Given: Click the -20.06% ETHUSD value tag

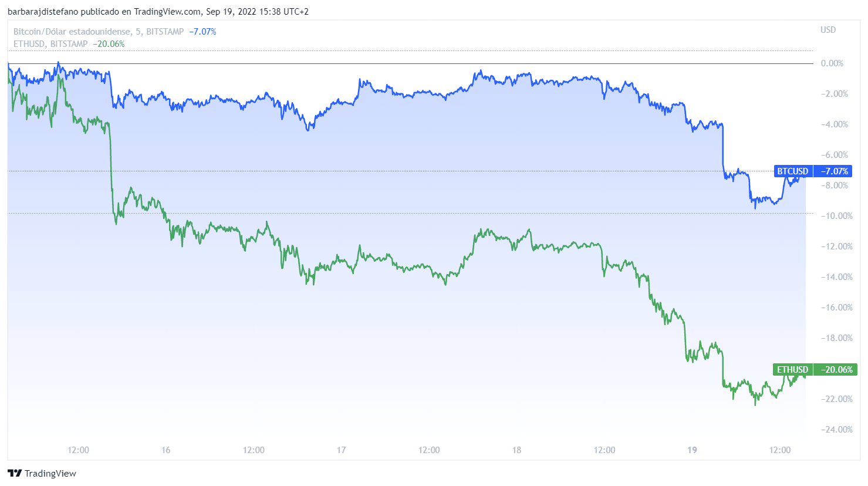Looking at the screenshot, I should point(837,370).
